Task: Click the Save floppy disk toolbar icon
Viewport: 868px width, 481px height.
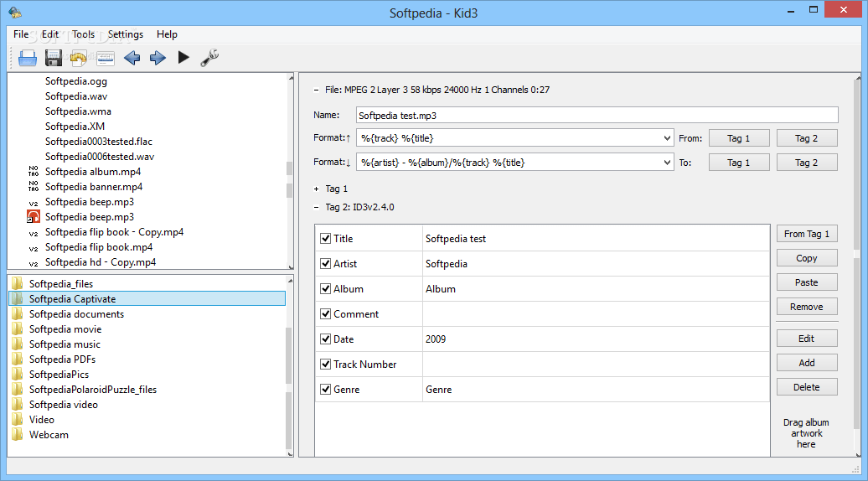Action: [x=53, y=58]
